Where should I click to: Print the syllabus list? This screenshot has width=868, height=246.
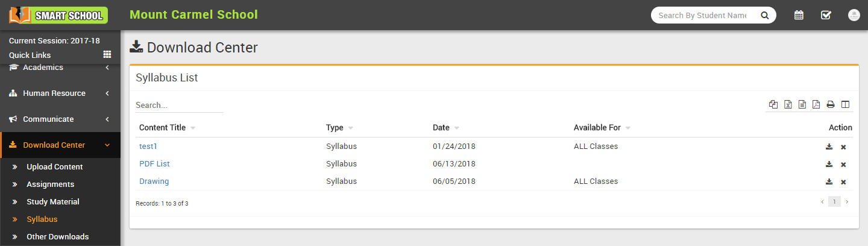click(831, 104)
